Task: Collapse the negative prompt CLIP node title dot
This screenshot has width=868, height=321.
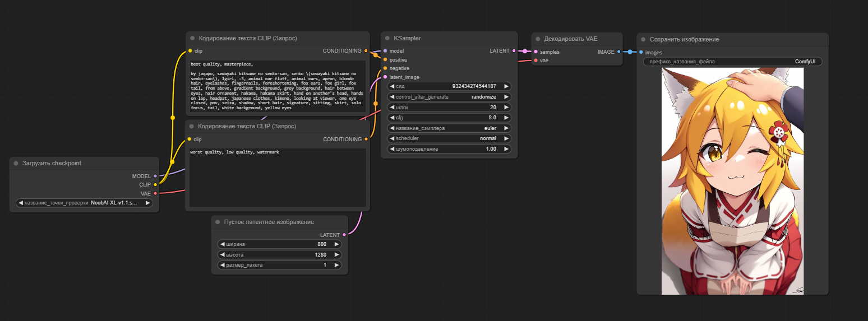Action: (x=192, y=127)
